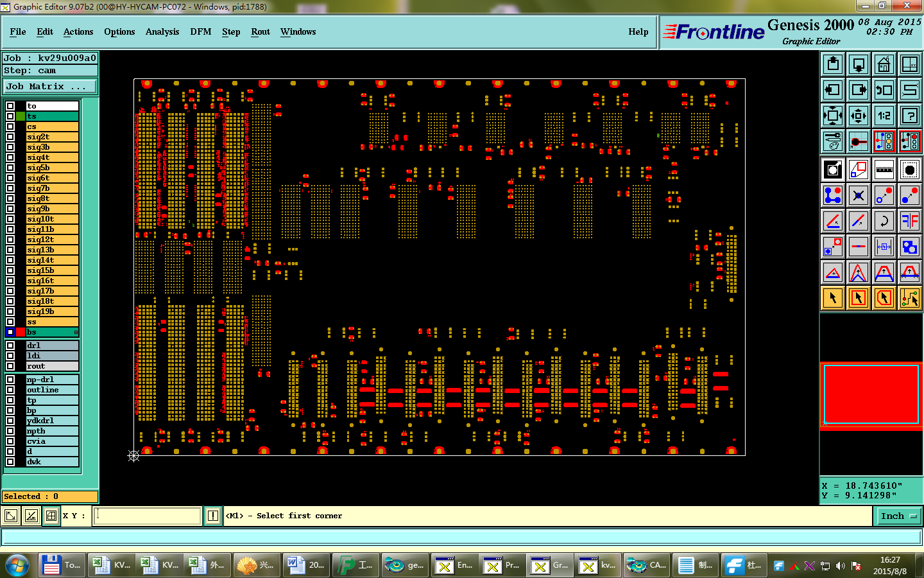Click the mirror F flip icon
924x578 pixels.
tap(910, 221)
